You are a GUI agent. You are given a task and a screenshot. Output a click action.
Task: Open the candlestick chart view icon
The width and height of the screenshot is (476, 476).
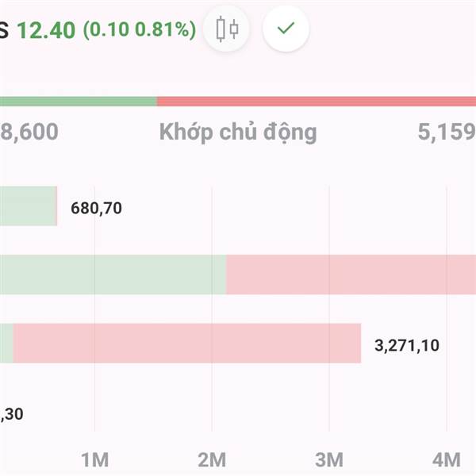(226, 29)
